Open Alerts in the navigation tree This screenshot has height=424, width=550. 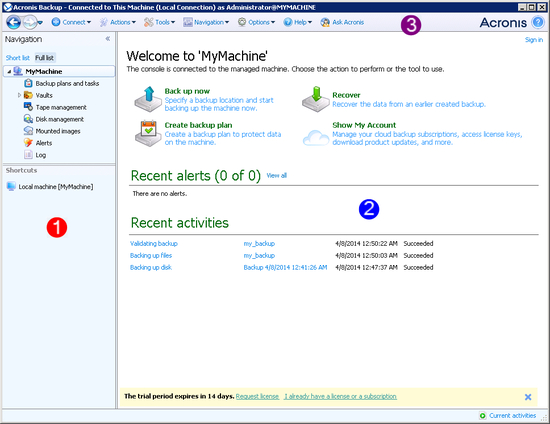tap(43, 143)
